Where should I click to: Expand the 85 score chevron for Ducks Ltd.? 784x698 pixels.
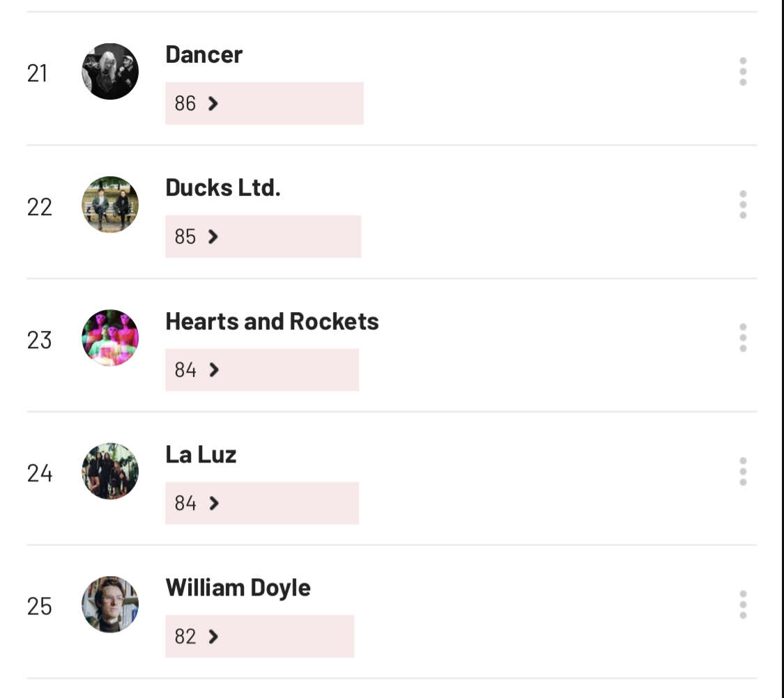213,237
